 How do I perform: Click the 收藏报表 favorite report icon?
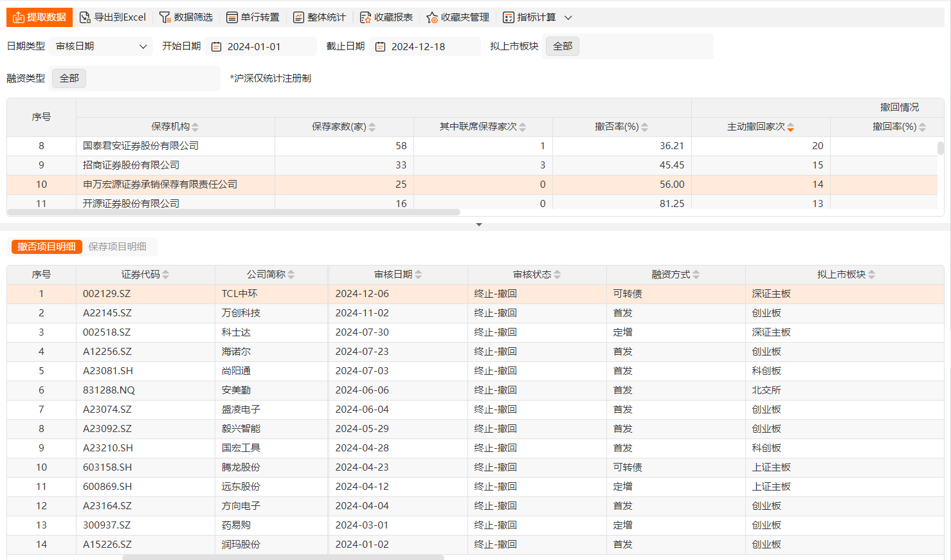pyautogui.click(x=365, y=17)
